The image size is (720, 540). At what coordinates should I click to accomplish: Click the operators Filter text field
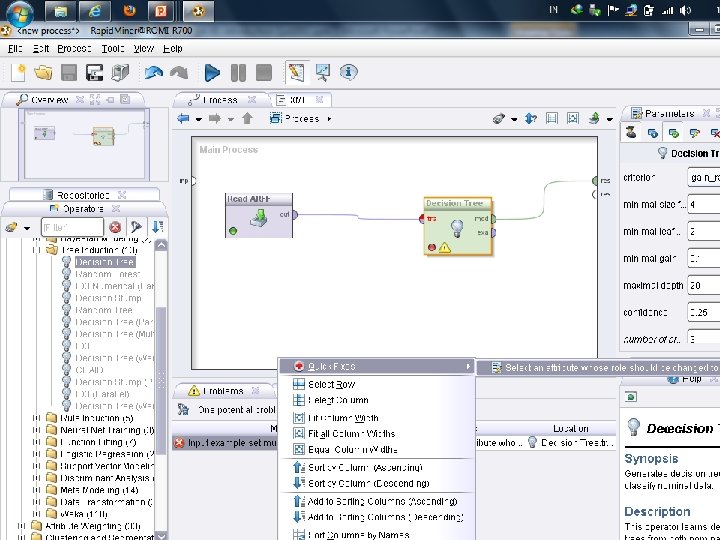[x=72, y=228]
